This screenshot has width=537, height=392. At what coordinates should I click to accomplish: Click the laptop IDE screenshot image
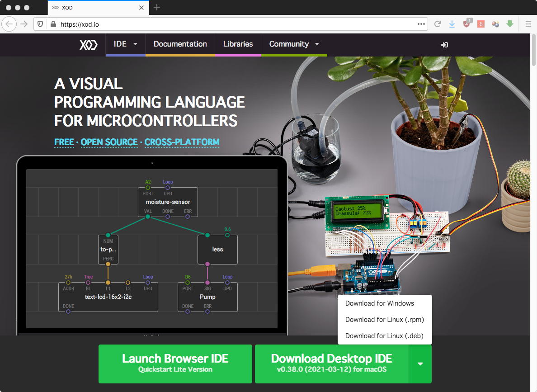click(152, 246)
